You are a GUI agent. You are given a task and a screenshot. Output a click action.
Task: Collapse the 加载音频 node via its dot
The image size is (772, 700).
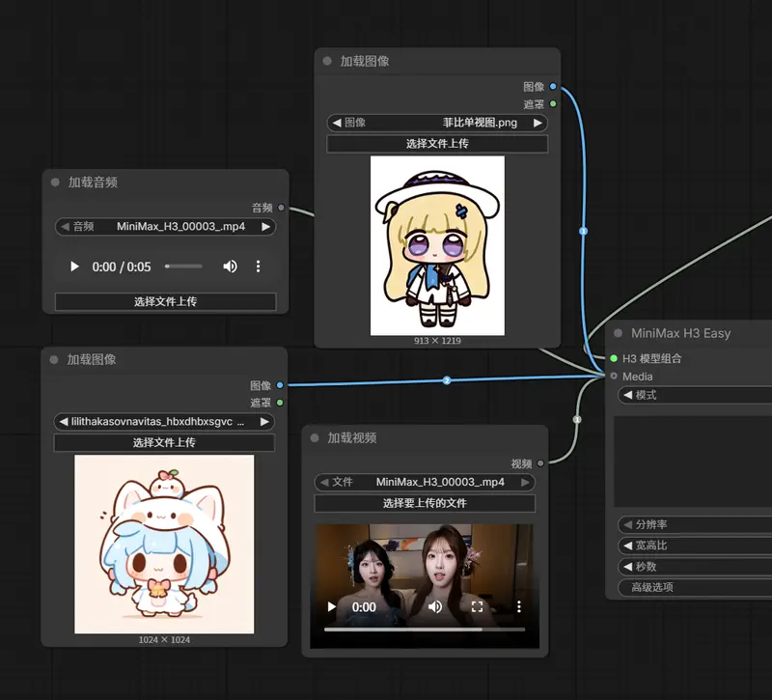[x=55, y=182]
